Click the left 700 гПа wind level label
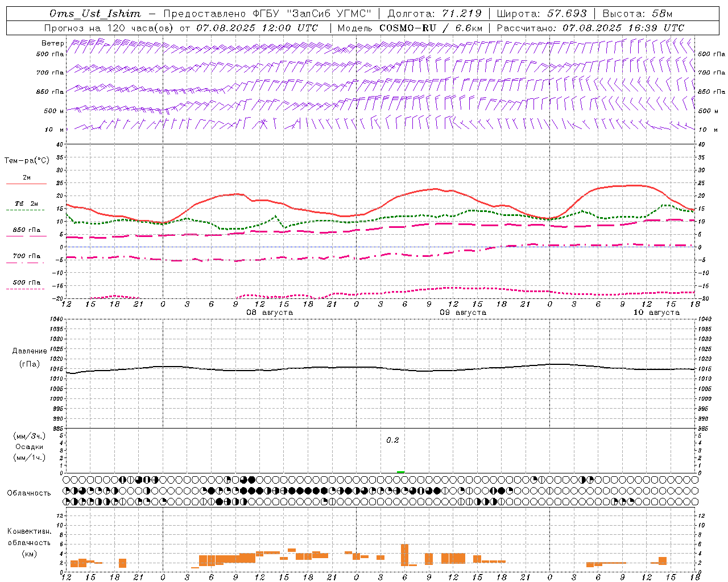Screen dimensions: 728x582 (50, 73)
